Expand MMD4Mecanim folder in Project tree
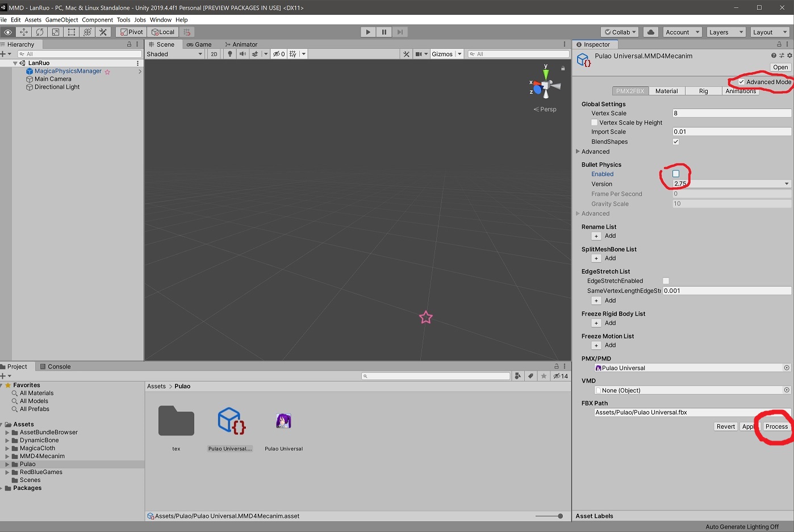The height and width of the screenshot is (532, 794). tap(7, 456)
